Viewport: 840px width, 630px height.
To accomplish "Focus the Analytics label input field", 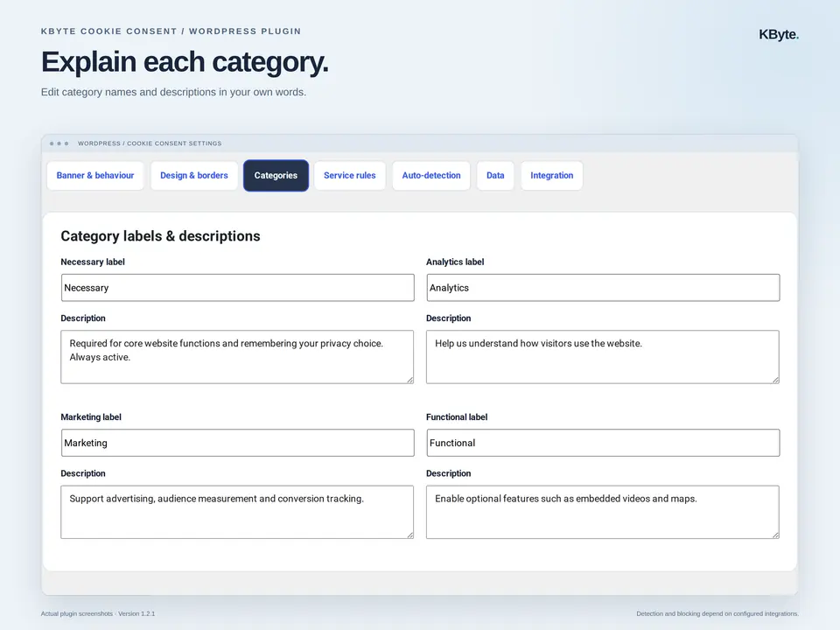I will pos(603,288).
